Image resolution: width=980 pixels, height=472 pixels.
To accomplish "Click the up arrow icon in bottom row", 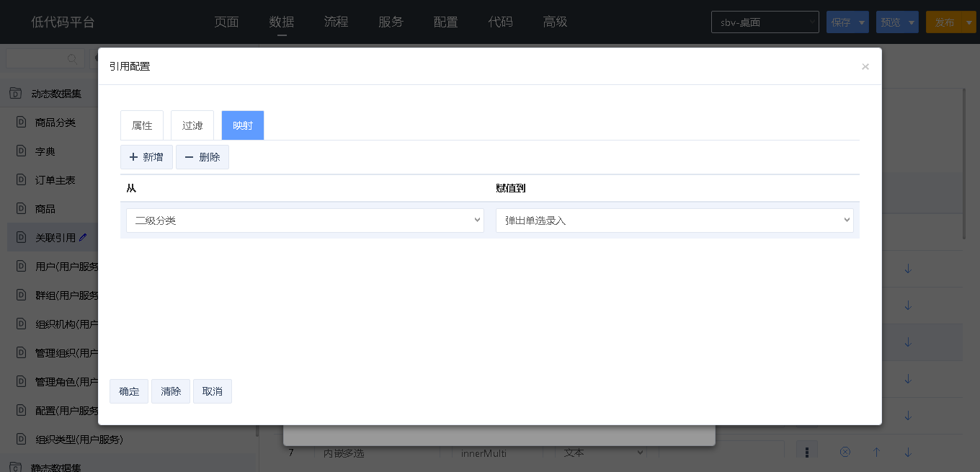I will click(877, 452).
